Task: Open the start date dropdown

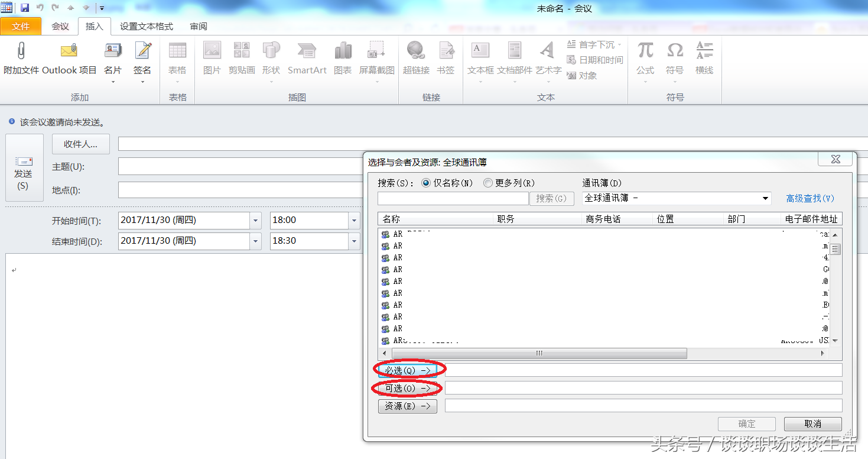Action: pos(256,221)
